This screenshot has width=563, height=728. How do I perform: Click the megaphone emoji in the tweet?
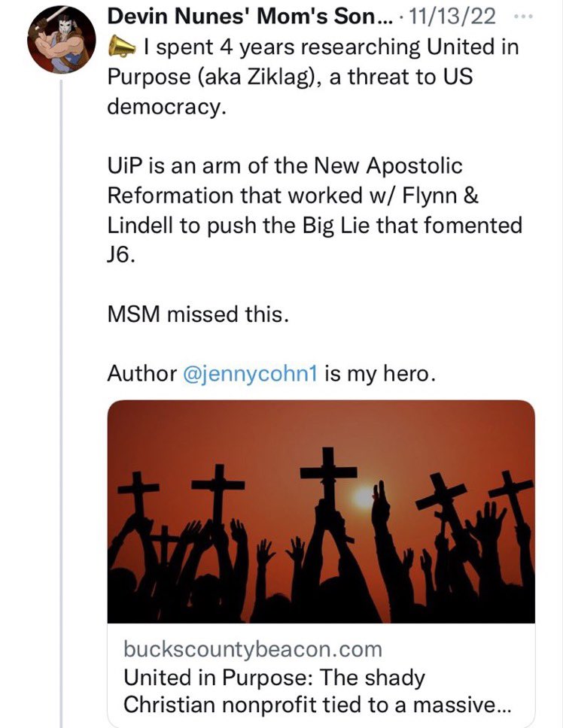point(121,47)
